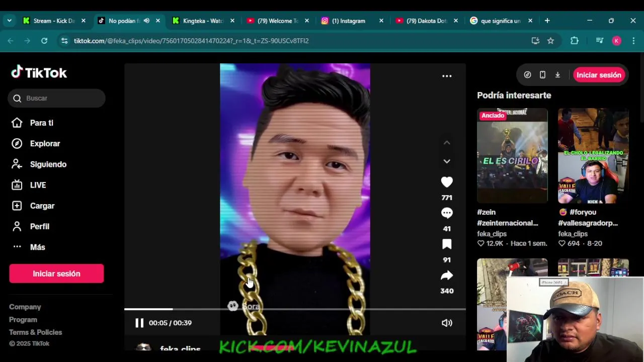Click 694 likes heart on #foryou video
Image resolution: width=644 pixels, height=362 pixels.
pos(561,243)
